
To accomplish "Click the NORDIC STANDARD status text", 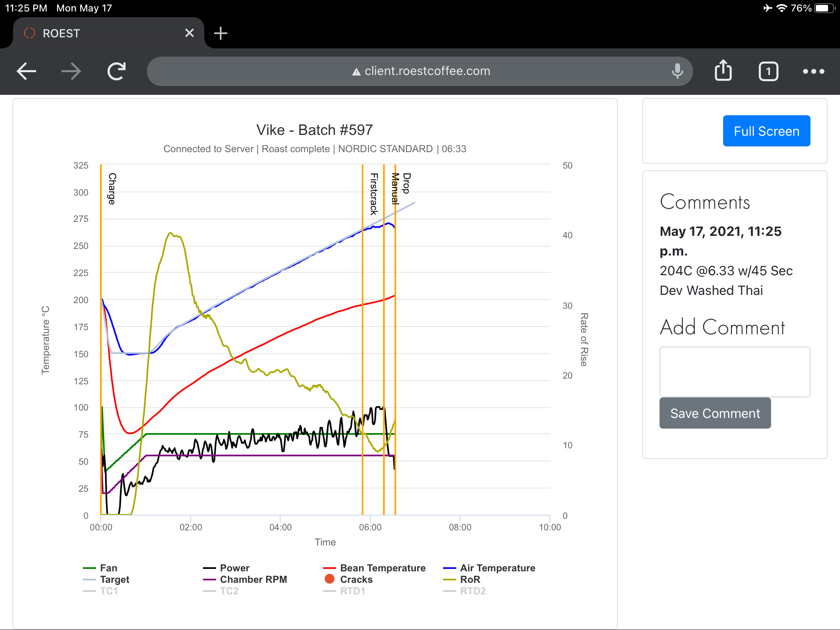I will 385,148.
